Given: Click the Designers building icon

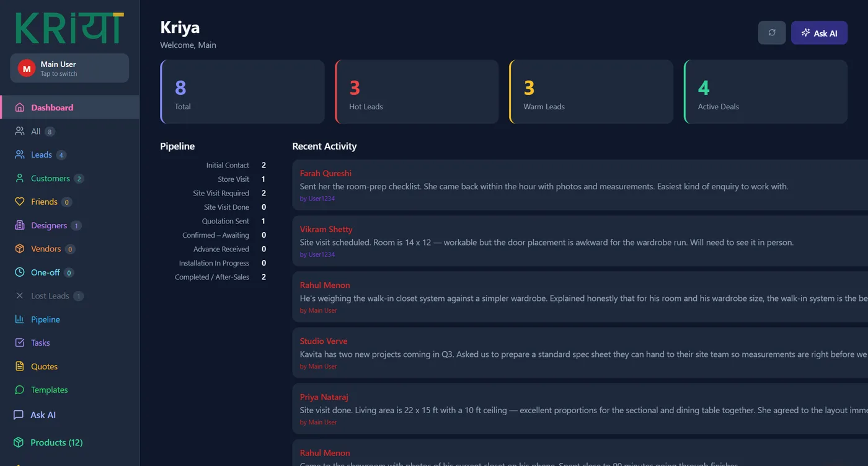Looking at the screenshot, I should (x=19, y=225).
